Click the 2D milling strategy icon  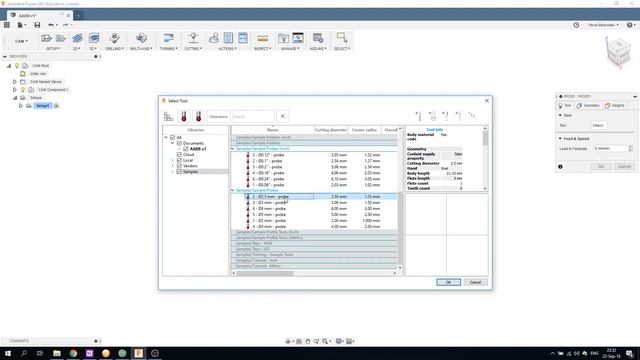pyautogui.click(x=77, y=38)
